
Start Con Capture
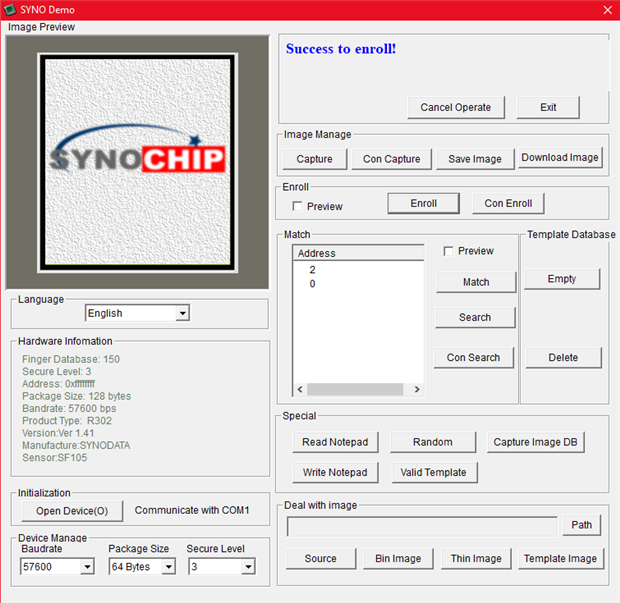391,159
